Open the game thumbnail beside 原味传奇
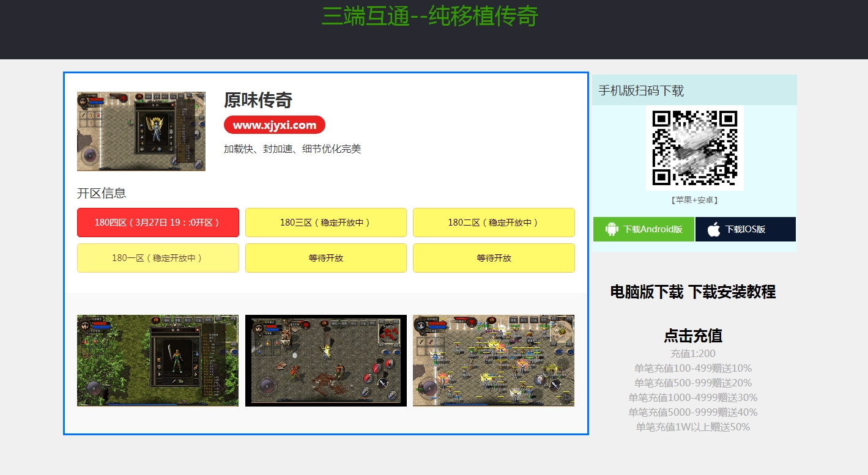This screenshot has height=475, width=868. pyautogui.click(x=141, y=131)
